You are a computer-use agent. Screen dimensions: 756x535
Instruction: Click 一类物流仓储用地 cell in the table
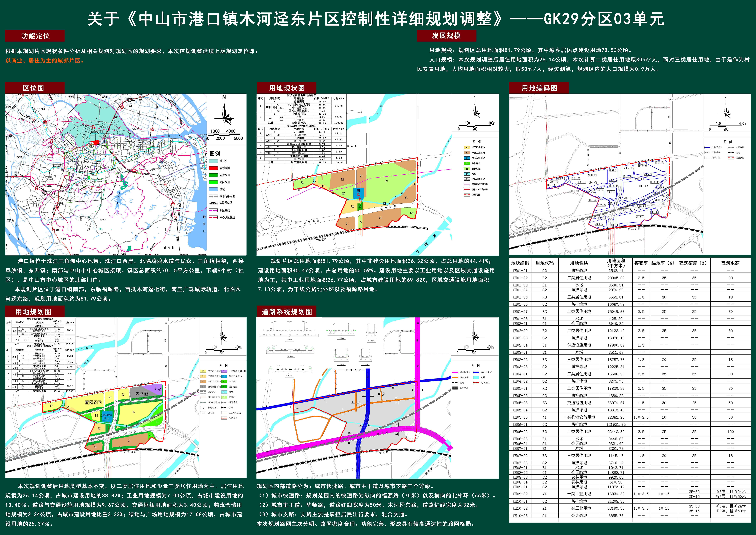579,417
